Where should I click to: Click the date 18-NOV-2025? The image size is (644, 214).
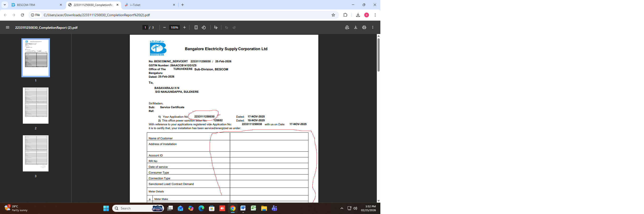256,121
